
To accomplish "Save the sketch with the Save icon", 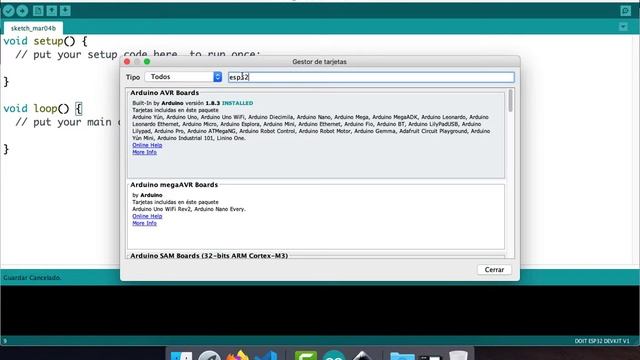I will point(65,11).
